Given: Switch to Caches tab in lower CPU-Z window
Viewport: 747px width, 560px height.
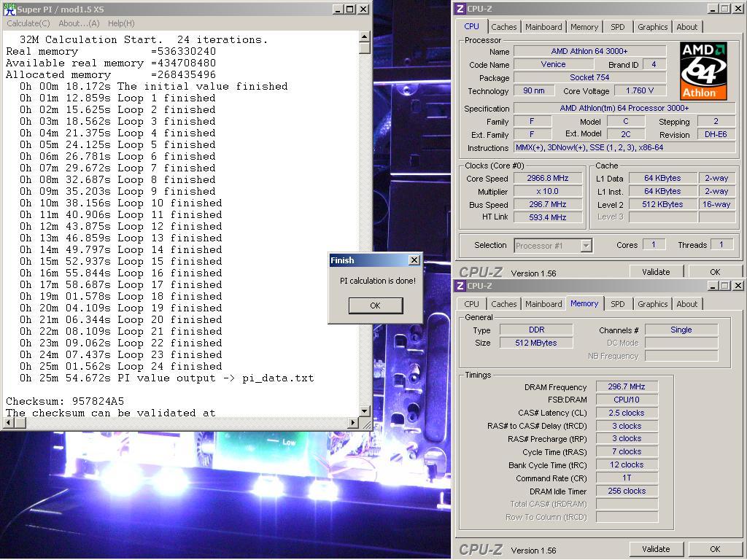Looking at the screenshot, I should [503, 304].
